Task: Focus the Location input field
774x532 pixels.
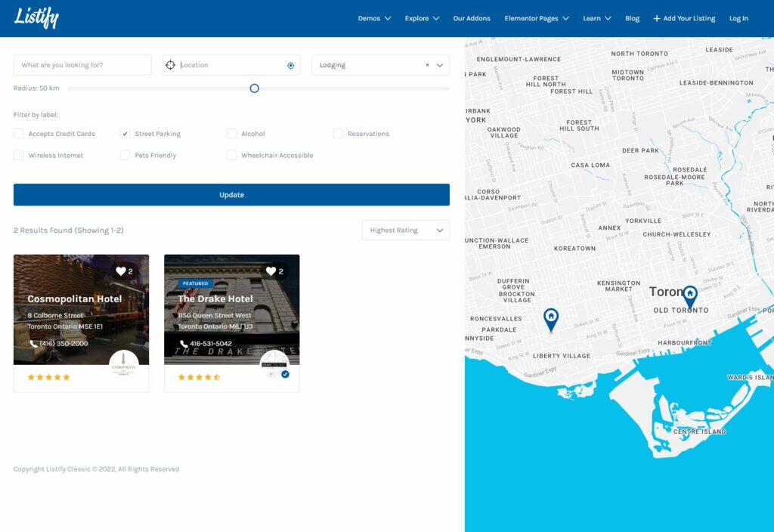Action: click(x=231, y=65)
